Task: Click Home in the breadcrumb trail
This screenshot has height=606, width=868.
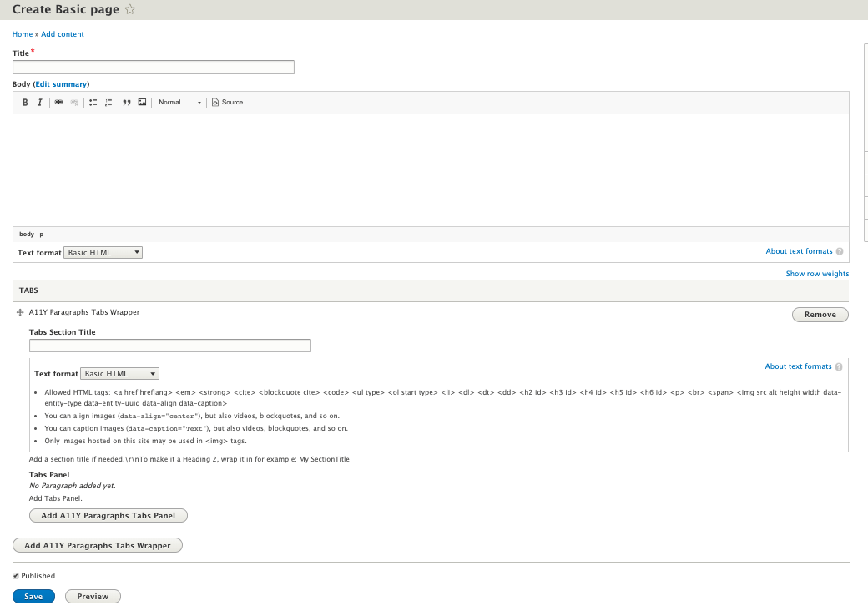Action: (x=22, y=34)
